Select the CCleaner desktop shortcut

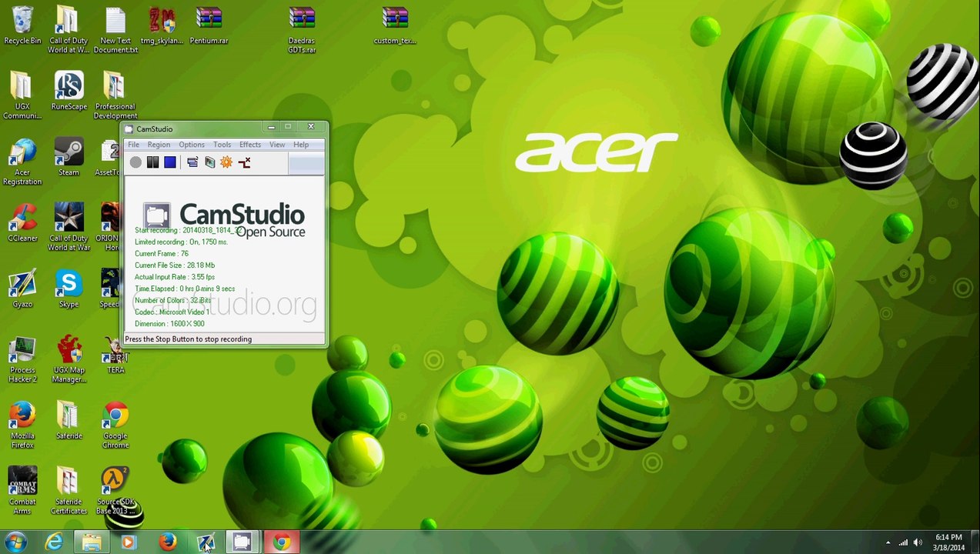pos(22,223)
